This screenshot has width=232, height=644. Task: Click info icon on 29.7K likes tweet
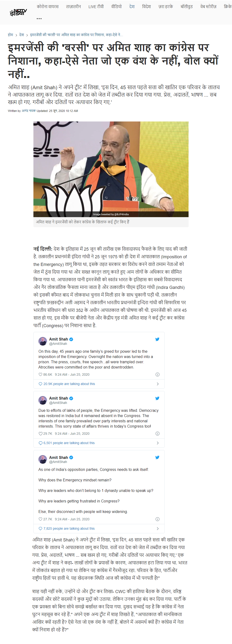click(157, 433)
